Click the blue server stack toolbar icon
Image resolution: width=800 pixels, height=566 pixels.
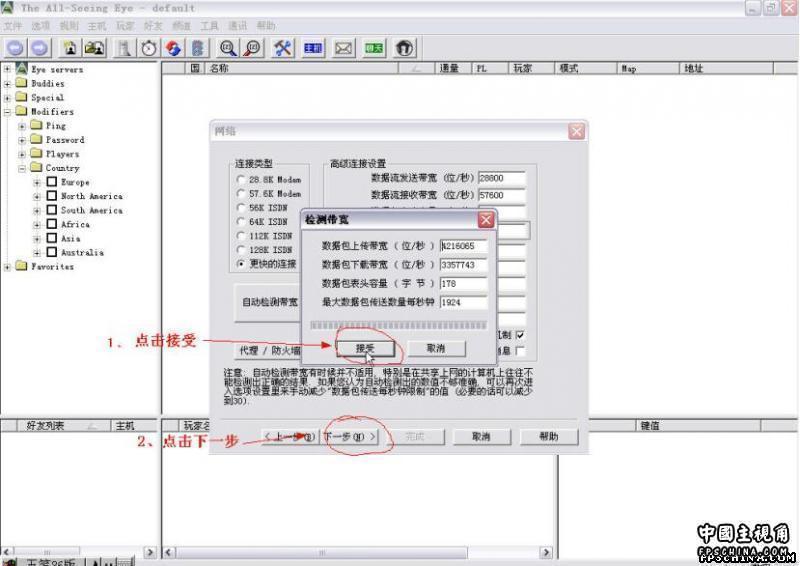[198, 48]
